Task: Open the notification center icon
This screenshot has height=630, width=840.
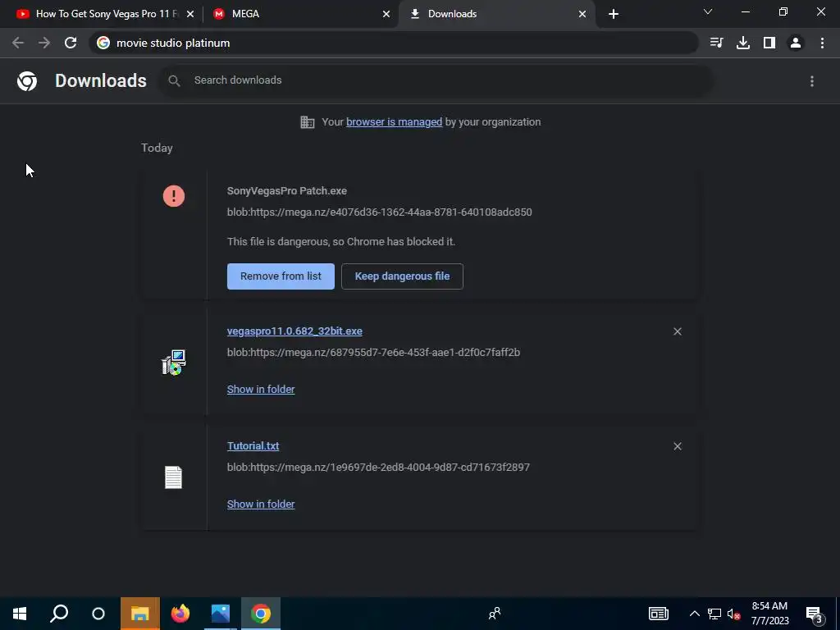Action: [815, 614]
